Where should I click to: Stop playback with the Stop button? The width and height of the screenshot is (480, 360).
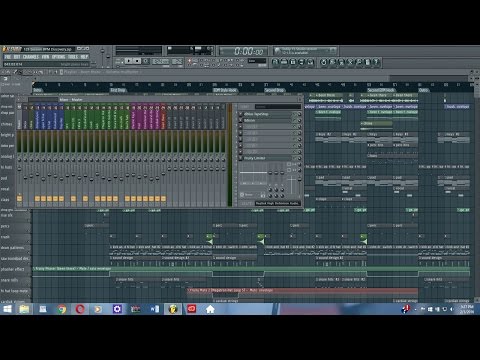point(137,61)
